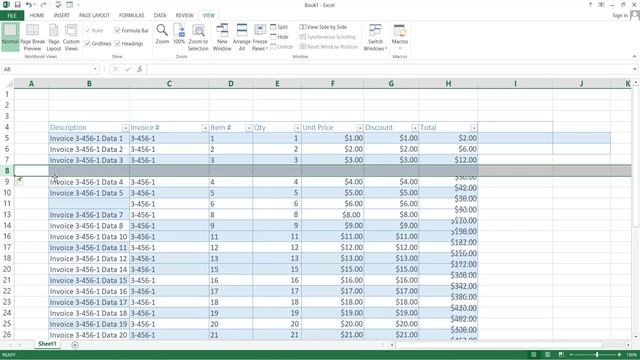
Task: Open Excel Help question mark
Action: pyautogui.click(x=590, y=5)
